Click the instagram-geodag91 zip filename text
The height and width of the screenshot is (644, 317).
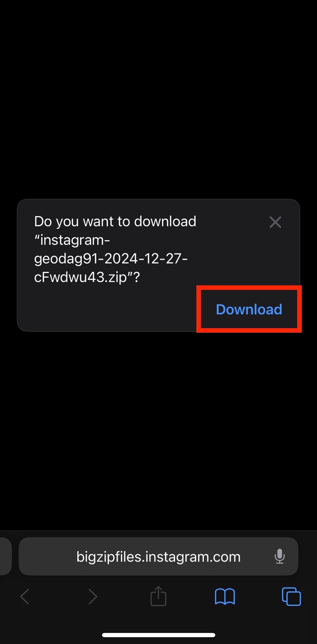(x=111, y=259)
